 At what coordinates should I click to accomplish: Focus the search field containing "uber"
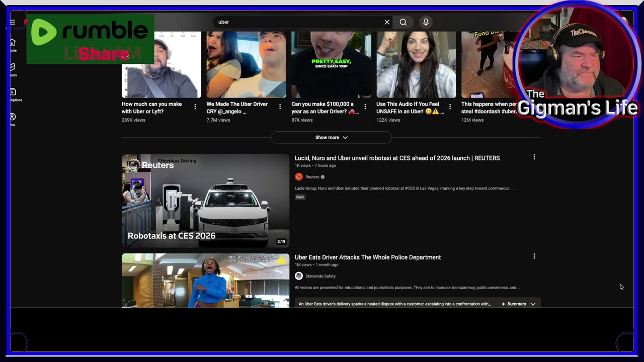point(299,22)
